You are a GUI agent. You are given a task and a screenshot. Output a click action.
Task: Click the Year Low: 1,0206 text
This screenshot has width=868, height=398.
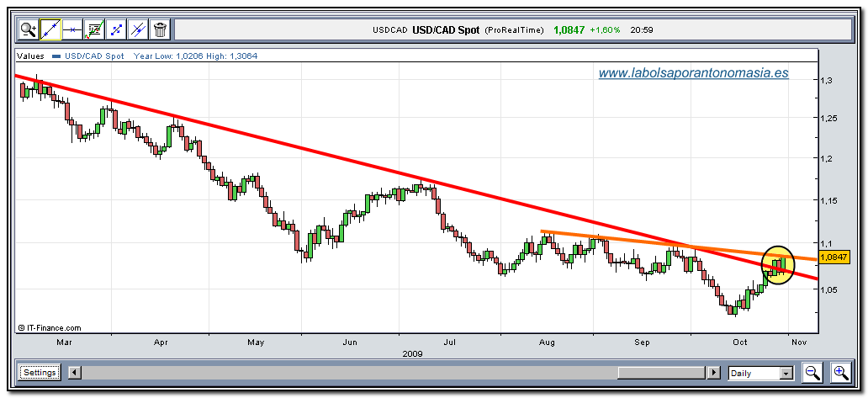[168, 56]
